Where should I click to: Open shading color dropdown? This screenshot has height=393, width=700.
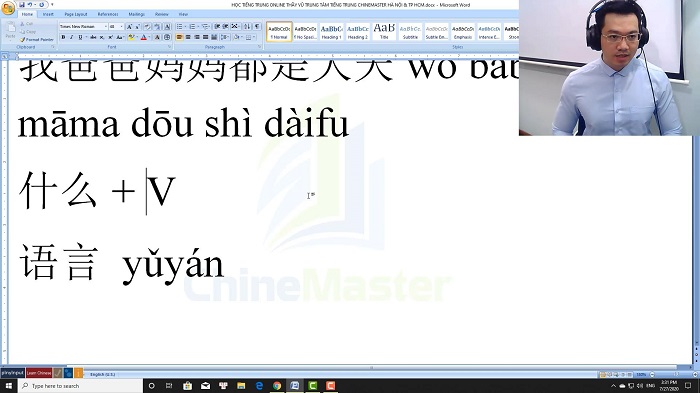tap(242, 37)
